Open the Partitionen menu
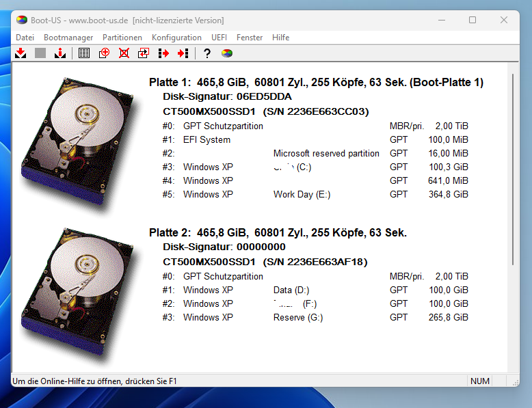Screen dimensions: 532x408 [122, 38]
